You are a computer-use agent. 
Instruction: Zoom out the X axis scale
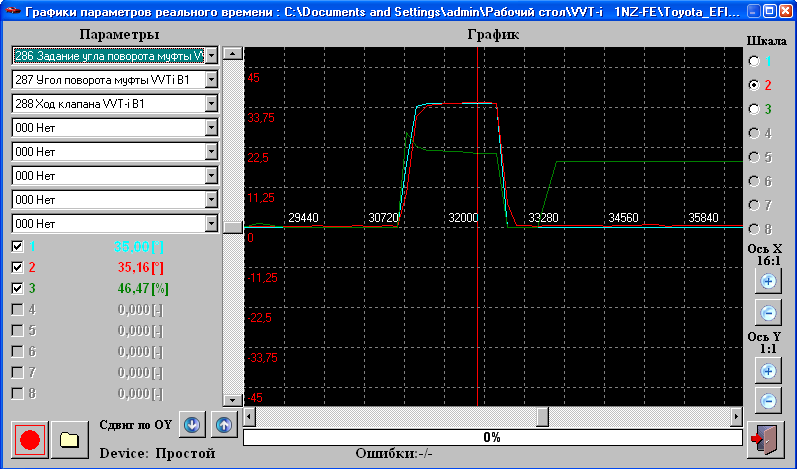pyautogui.click(x=768, y=312)
